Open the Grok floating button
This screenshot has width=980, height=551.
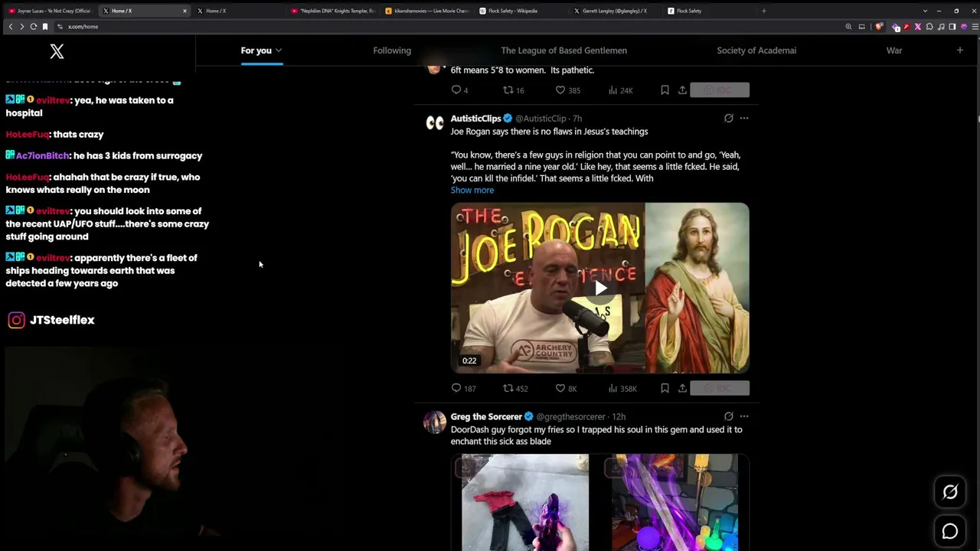[950, 492]
